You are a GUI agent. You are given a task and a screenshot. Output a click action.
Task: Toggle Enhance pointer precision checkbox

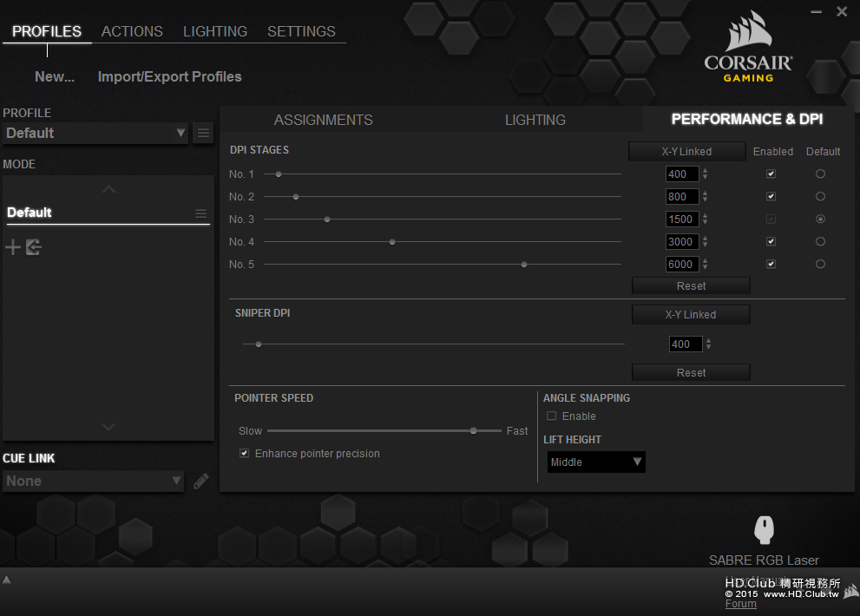244,453
